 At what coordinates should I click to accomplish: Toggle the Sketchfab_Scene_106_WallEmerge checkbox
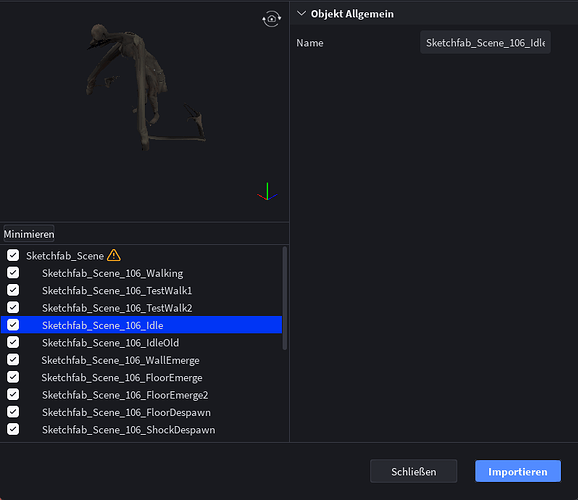13,360
